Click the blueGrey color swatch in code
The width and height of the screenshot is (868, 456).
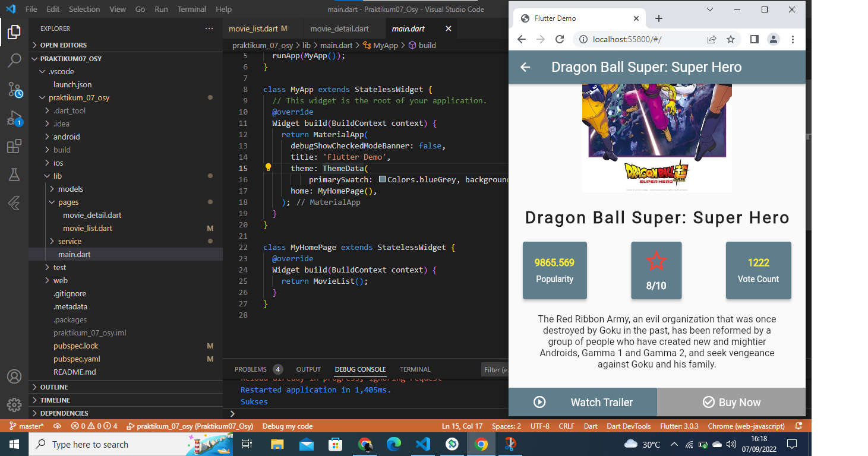tap(382, 179)
